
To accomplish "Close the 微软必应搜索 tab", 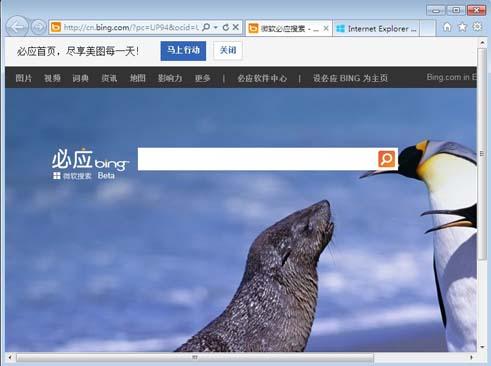I will pyautogui.click(x=326, y=29).
